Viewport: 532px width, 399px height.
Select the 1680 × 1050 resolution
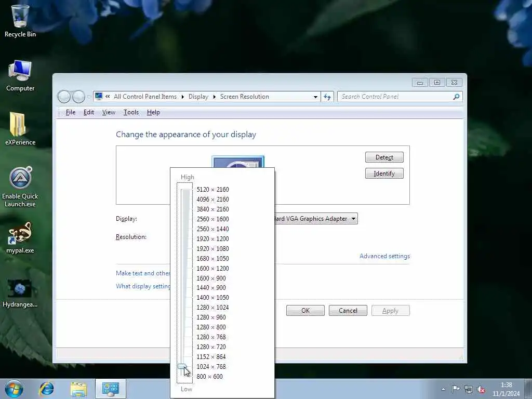pyautogui.click(x=212, y=259)
